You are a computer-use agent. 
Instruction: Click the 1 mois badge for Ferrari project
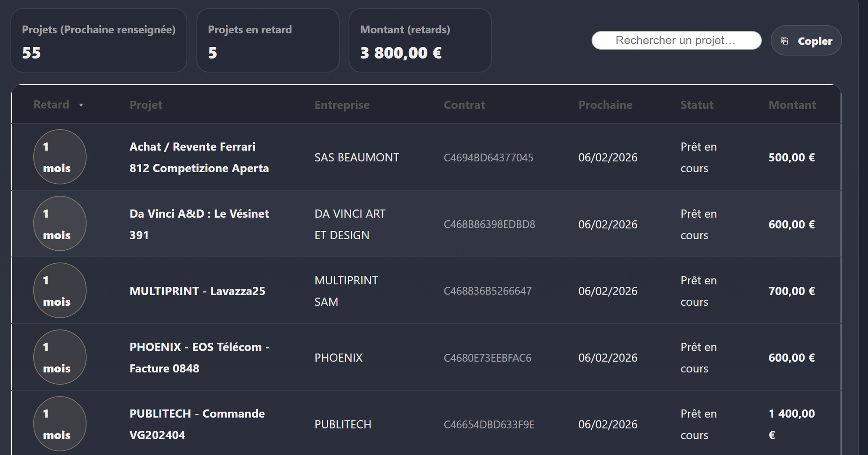pos(60,157)
